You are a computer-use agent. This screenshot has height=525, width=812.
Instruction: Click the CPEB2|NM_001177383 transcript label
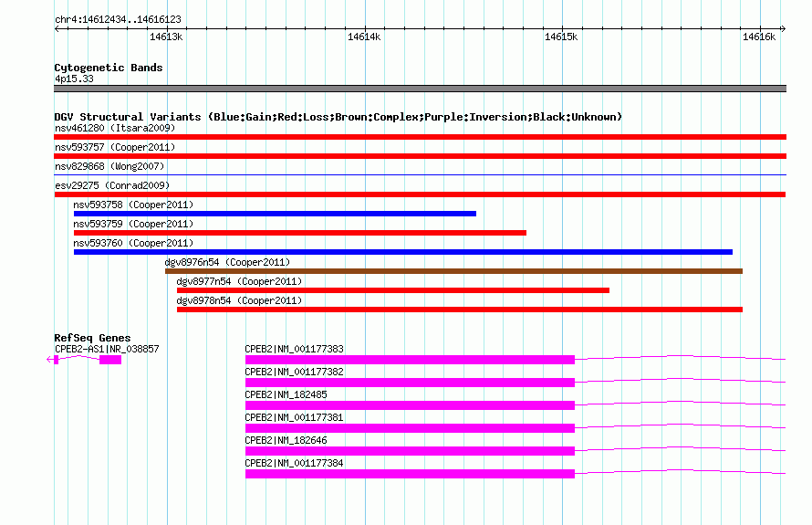pos(294,349)
